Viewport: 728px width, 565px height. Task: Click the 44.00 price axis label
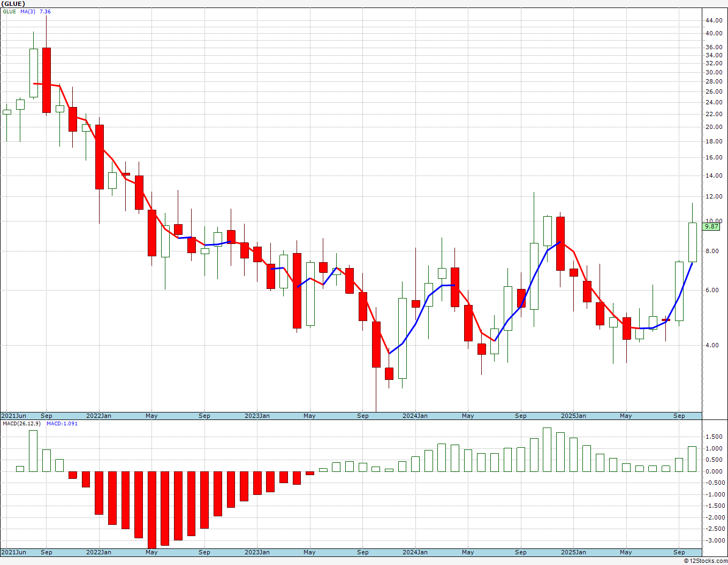714,20
